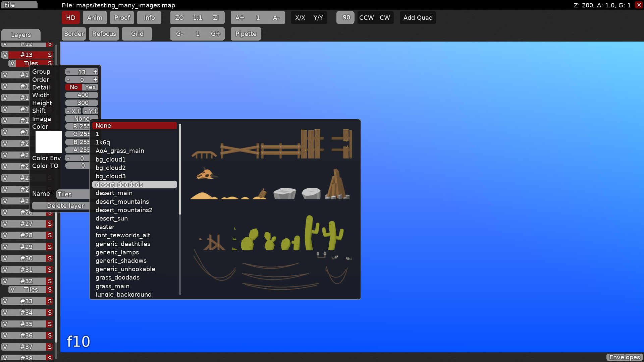This screenshot has width=644, height=362.
Task: Increase animation speed with A+
Action: point(239,18)
